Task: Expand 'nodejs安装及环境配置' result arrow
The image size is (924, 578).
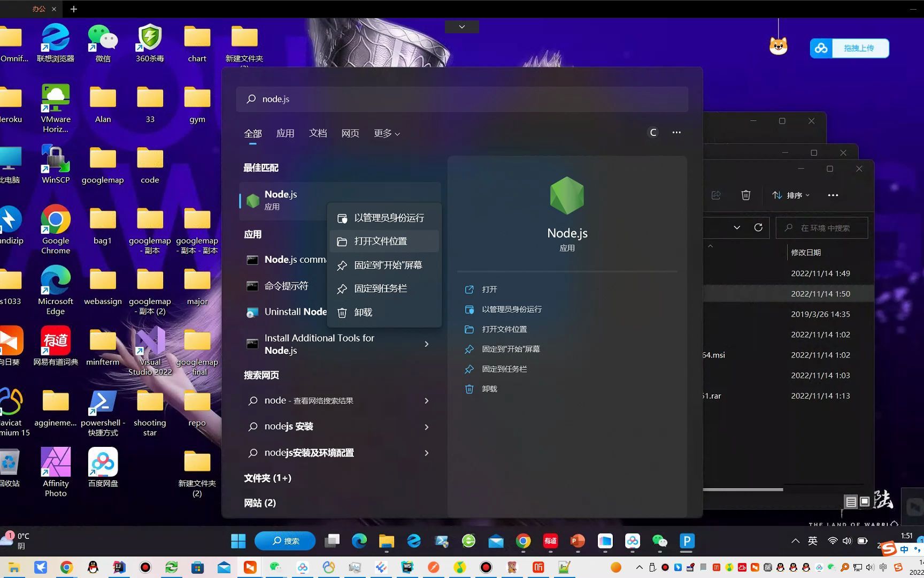Action: coord(426,453)
